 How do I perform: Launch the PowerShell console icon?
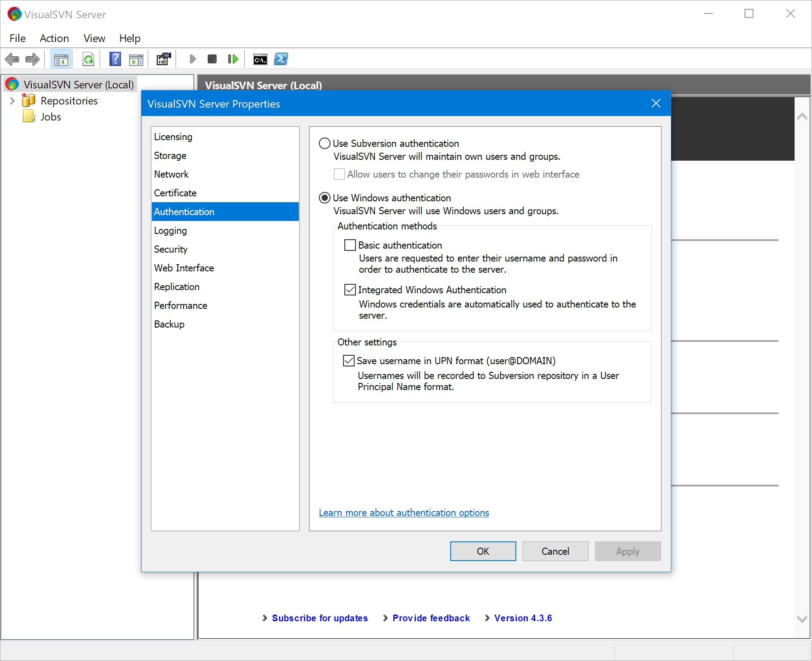tap(281, 59)
